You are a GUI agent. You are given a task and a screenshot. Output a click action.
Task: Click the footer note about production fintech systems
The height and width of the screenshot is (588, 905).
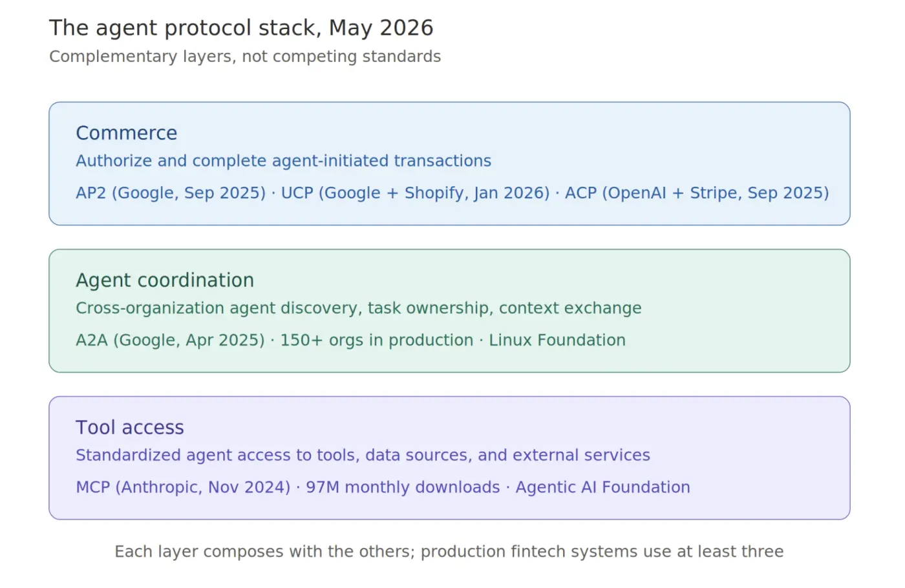(449, 552)
